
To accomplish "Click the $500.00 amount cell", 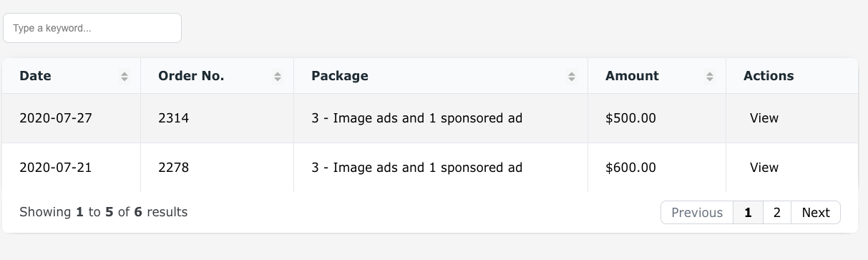I will [x=657, y=118].
